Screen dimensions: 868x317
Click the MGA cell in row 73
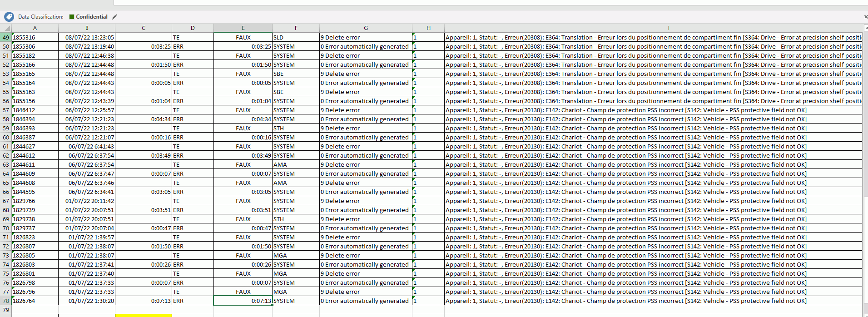296,255
